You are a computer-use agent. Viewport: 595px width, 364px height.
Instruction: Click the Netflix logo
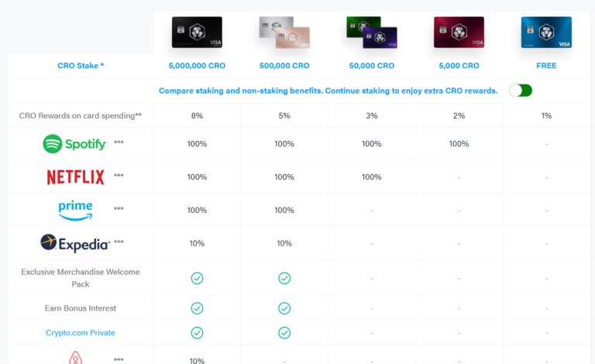point(75,177)
